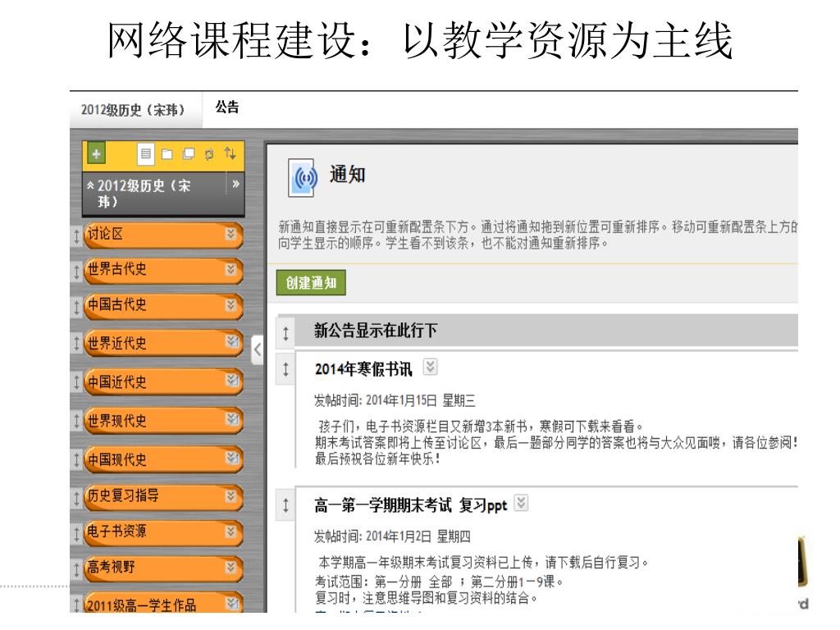Open the 2011级高一学生作品 menu item

tap(163, 602)
